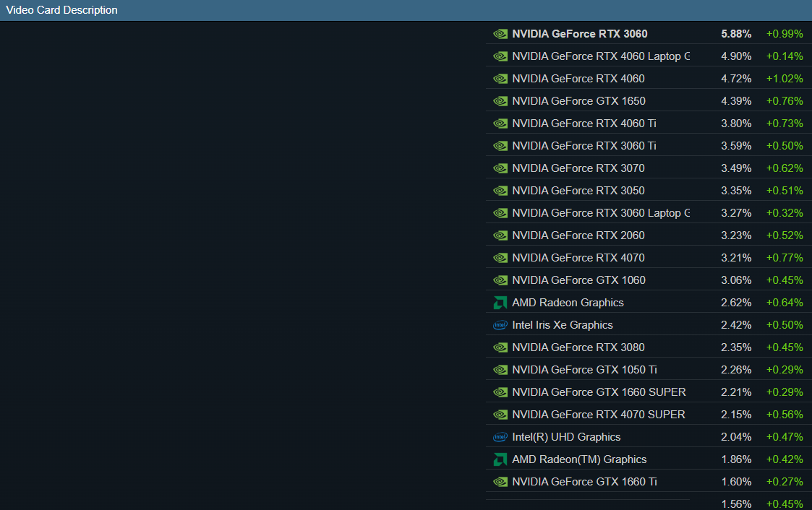Click the 3.21% share value
Viewport: 812px width, 510px height.
pyautogui.click(x=736, y=258)
